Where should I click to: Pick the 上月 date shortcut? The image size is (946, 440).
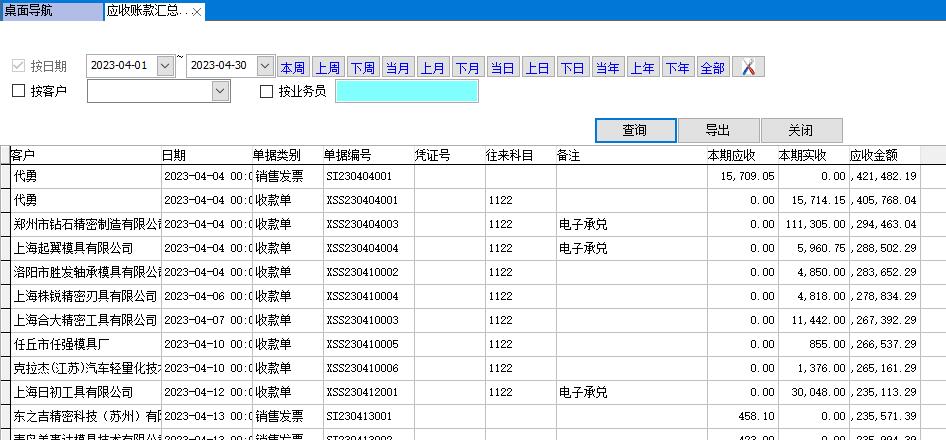[433, 68]
